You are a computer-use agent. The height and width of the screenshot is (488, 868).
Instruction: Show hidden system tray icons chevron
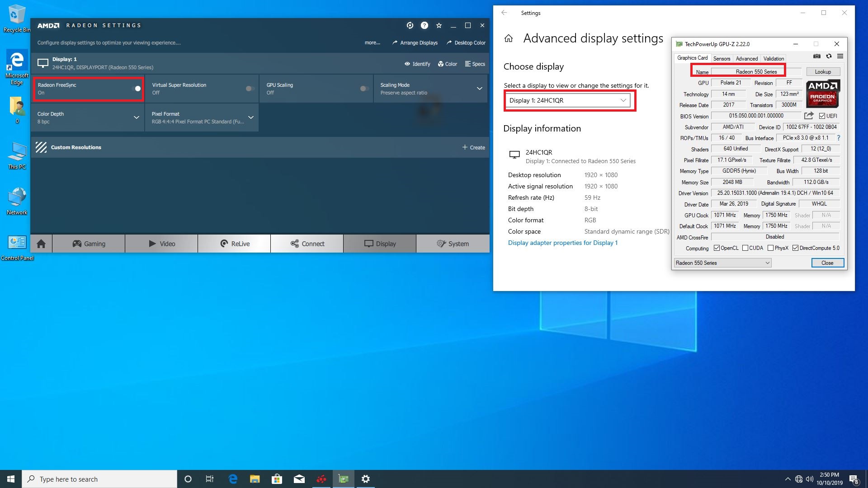pyautogui.click(x=788, y=479)
